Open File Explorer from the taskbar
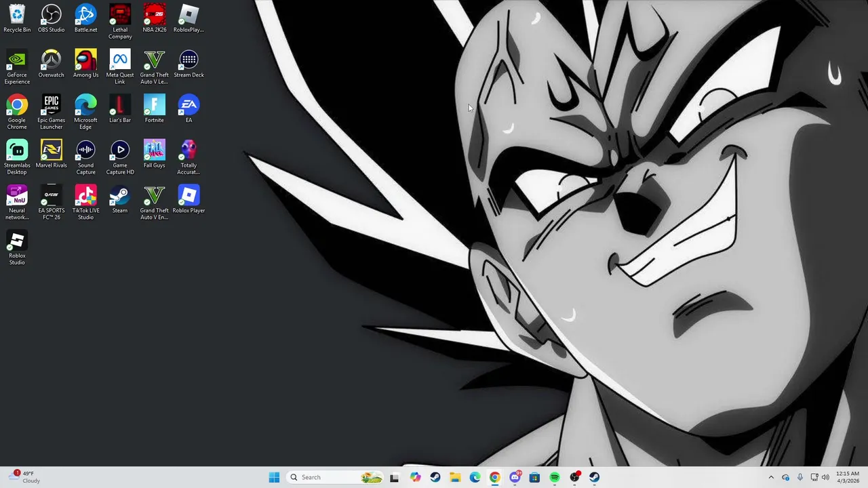The width and height of the screenshot is (868, 488). 455,477
